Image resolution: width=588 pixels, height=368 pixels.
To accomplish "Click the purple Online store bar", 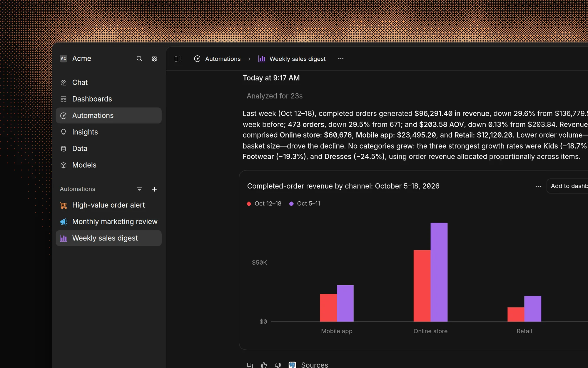I will 439,272.
